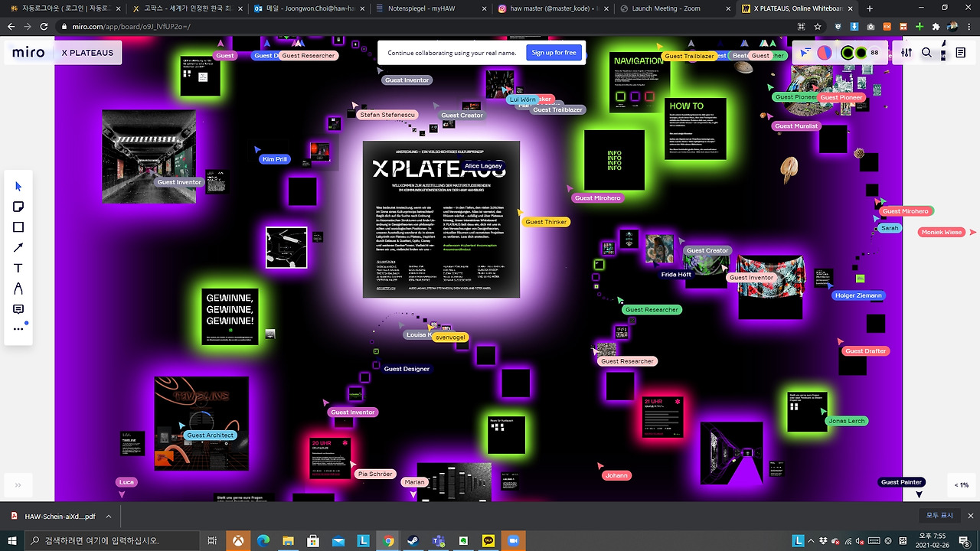Open the NAVIGATION card
This screenshot has width=980, height=551.
coord(640,82)
